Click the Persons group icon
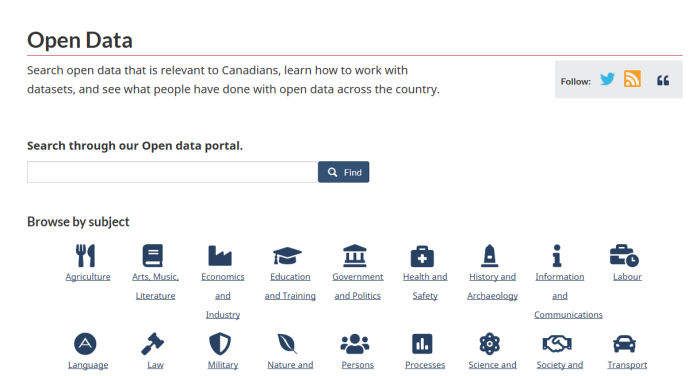Viewport: 700px width, 376px height. point(355,344)
